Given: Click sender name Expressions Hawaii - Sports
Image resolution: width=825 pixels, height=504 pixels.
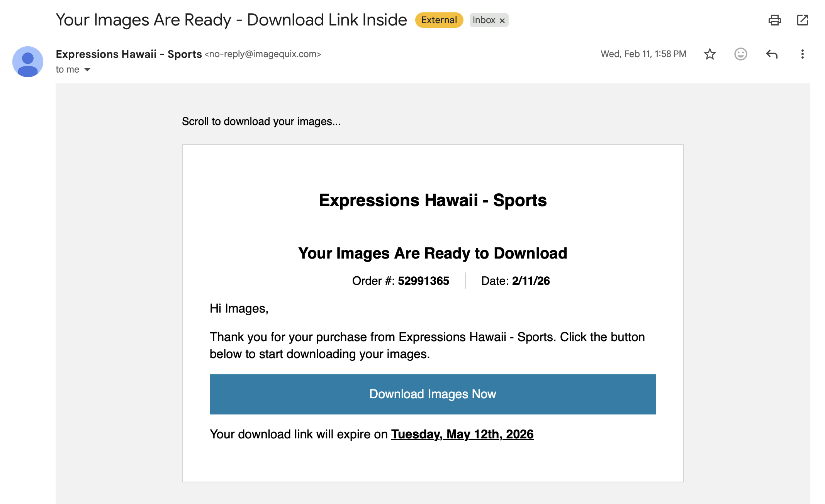Looking at the screenshot, I should point(129,54).
